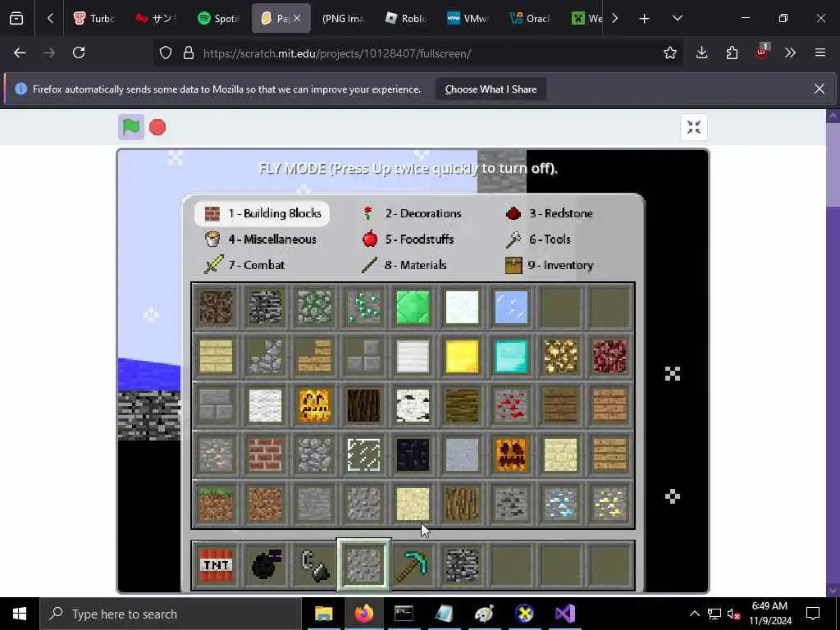
Task: Show more toolbar tools chevron
Action: (x=790, y=52)
